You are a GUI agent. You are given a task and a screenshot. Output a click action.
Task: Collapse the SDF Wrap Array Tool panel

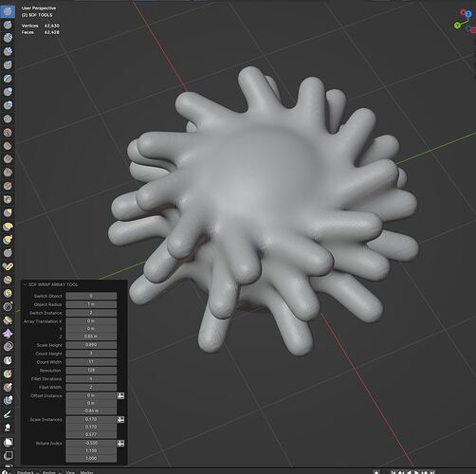(26, 284)
